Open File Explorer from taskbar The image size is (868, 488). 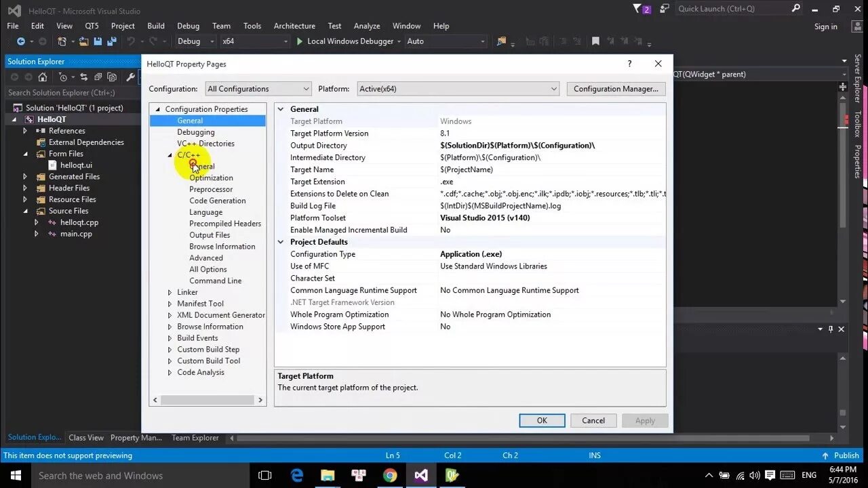[328, 475]
